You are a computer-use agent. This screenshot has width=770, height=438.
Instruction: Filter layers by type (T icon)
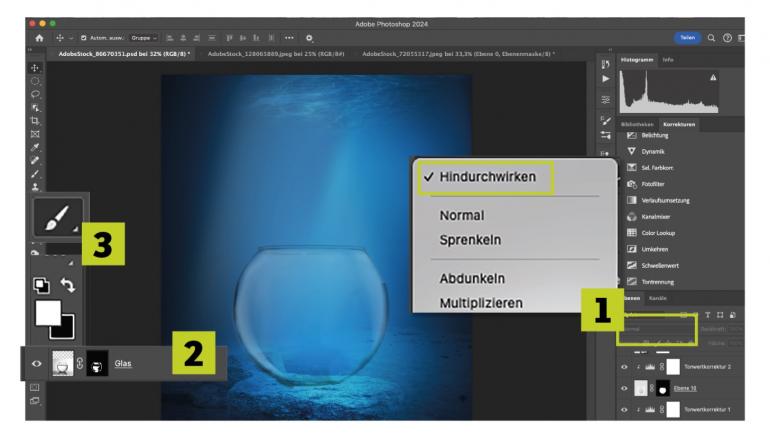pos(708,315)
